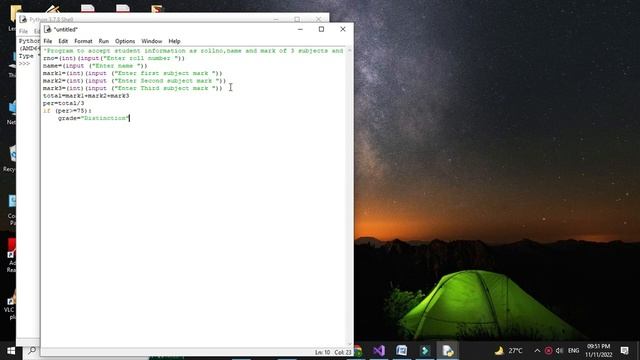This screenshot has height=360, width=640.
Task: Click the mark1 first subject mark line
Action: (133, 73)
